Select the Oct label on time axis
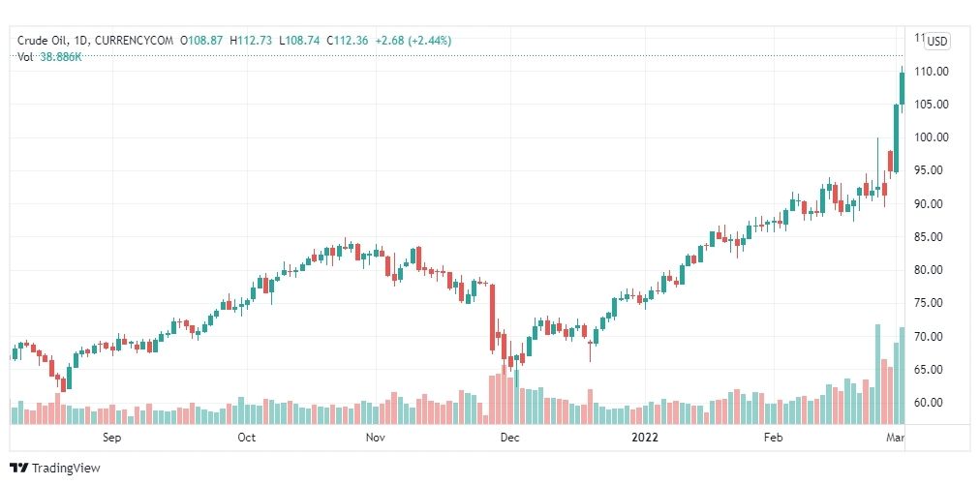This screenshot has height=485, width=980. [x=247, y=438]
